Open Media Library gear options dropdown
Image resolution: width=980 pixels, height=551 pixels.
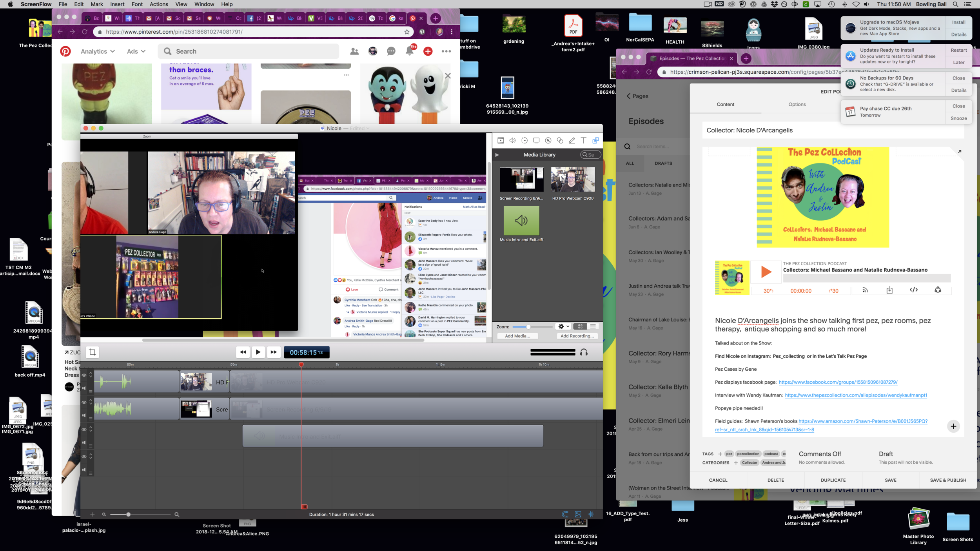(564, 326)
